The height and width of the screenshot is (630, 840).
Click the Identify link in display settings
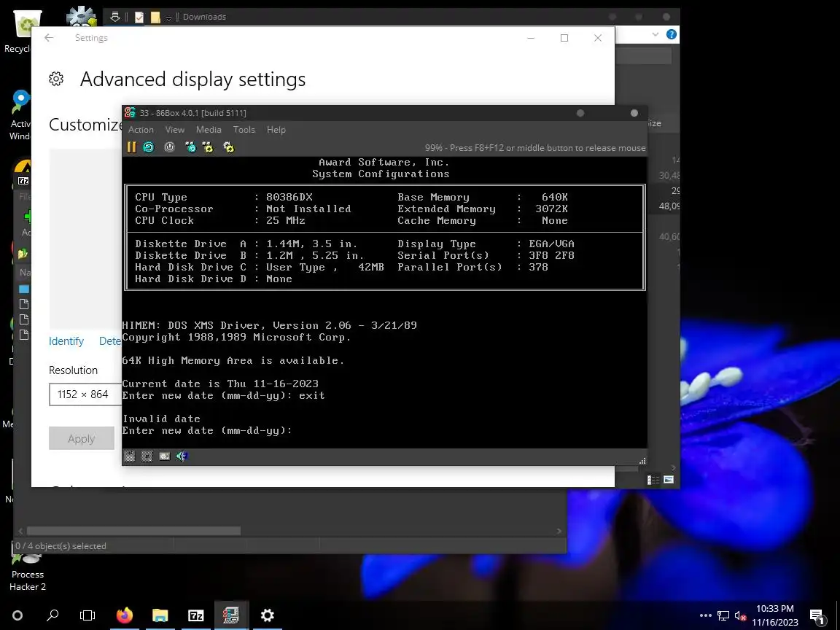(66, 341)
